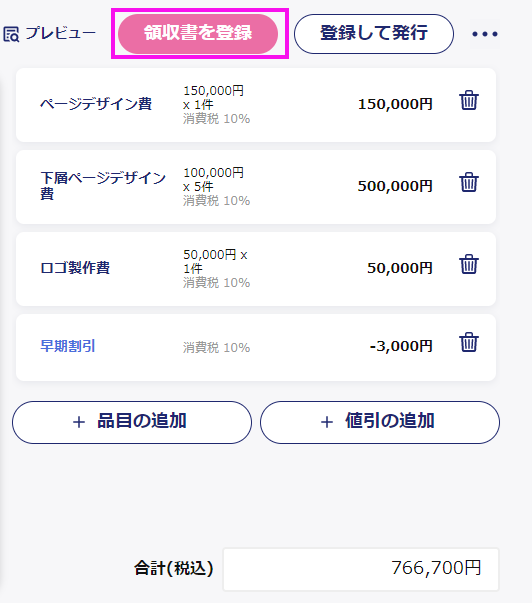Remove the 早期割引 discount via trash icon
The width and height of the screenshot is (532, 603).
tap(469, 342)
